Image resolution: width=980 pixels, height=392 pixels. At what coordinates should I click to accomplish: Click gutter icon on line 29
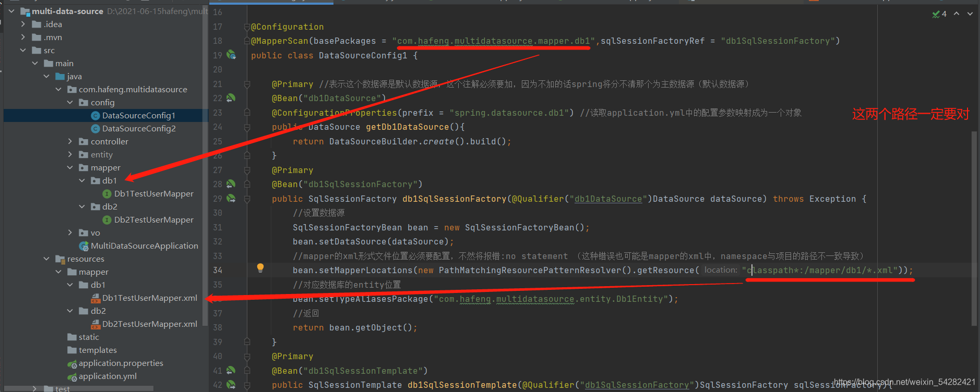pyautogui.click(x=231, y=198)
